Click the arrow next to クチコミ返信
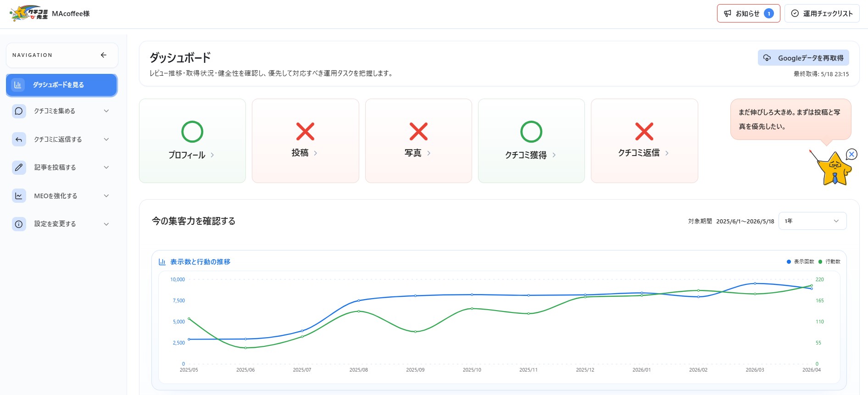 click(x=667, y=153)
